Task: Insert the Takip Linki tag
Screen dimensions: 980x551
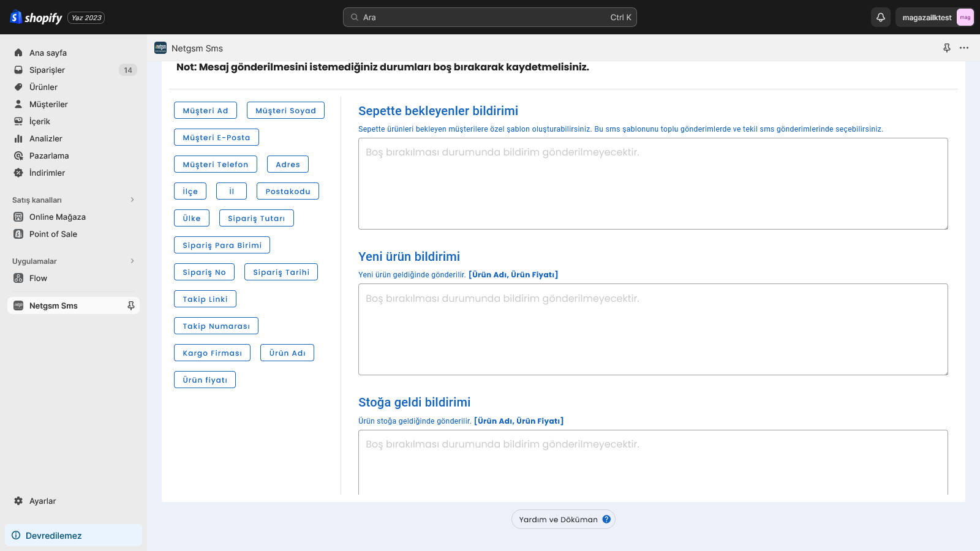Action: point(205,299)
